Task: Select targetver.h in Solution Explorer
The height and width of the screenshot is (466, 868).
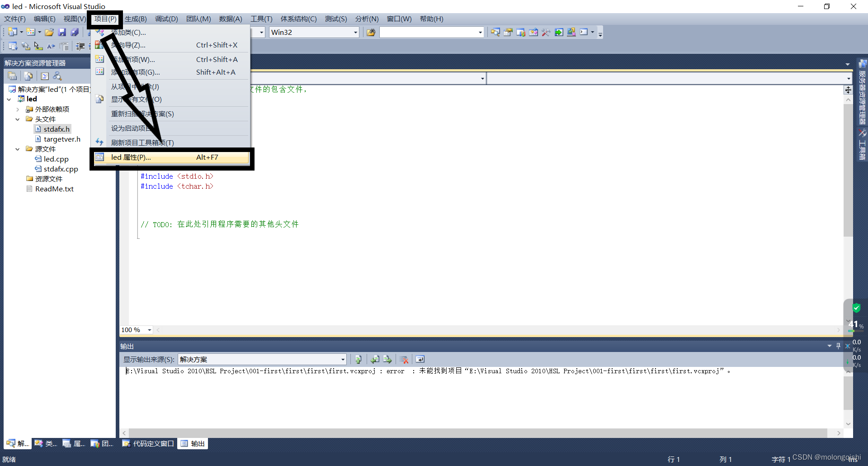Action: pyautogui.click(x=61, y=139)
